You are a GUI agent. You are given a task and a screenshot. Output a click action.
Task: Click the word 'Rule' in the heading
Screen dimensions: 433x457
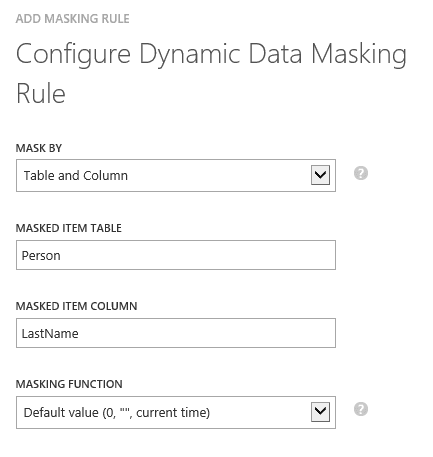point(41,94)
